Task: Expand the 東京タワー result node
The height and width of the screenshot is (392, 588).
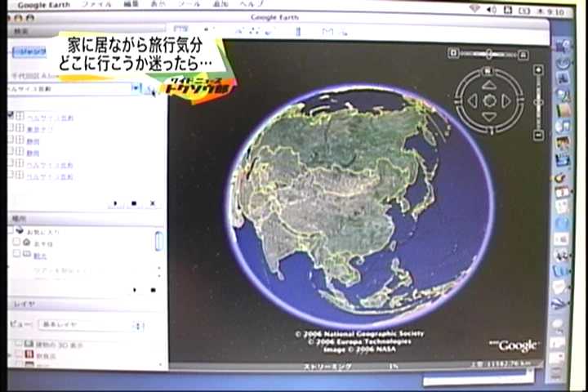Action: pos(20,128)
